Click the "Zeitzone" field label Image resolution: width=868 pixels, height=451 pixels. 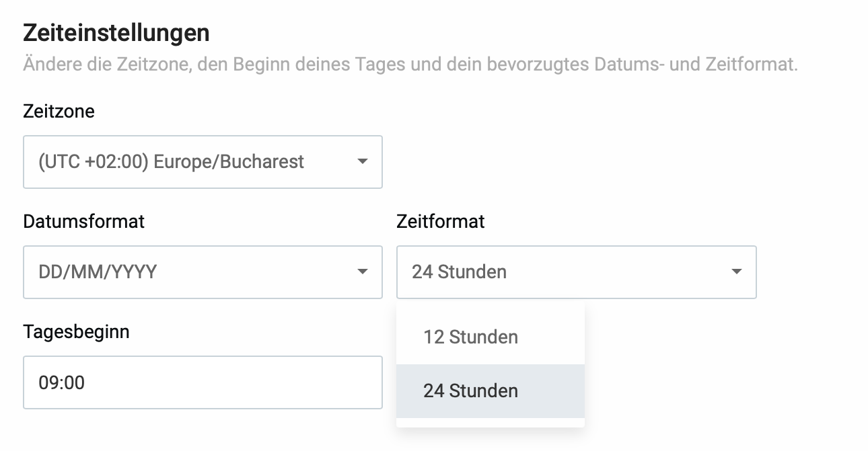[x=59, y=112]
